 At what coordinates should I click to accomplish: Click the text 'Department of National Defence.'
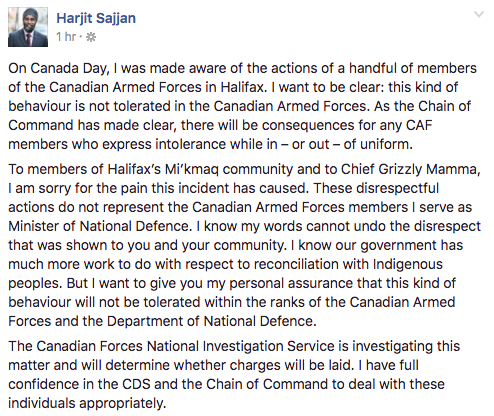pyautogui.click(x=211, y=321)
